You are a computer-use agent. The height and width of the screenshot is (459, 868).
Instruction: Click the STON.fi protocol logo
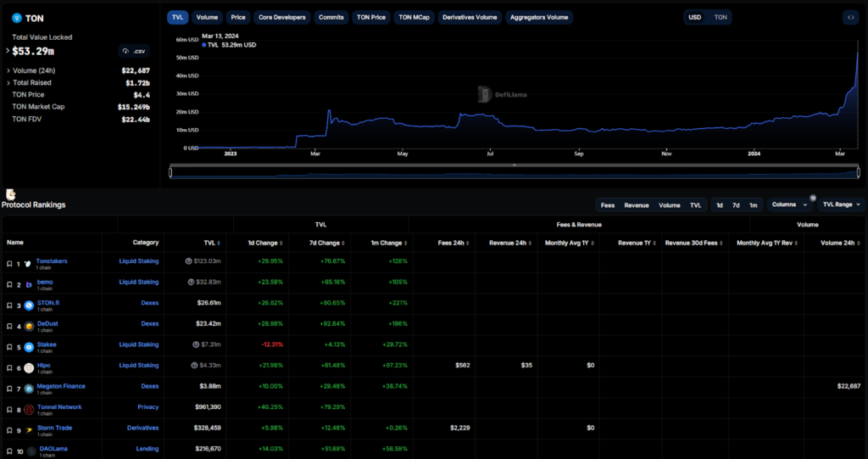(x=29, y=305)
